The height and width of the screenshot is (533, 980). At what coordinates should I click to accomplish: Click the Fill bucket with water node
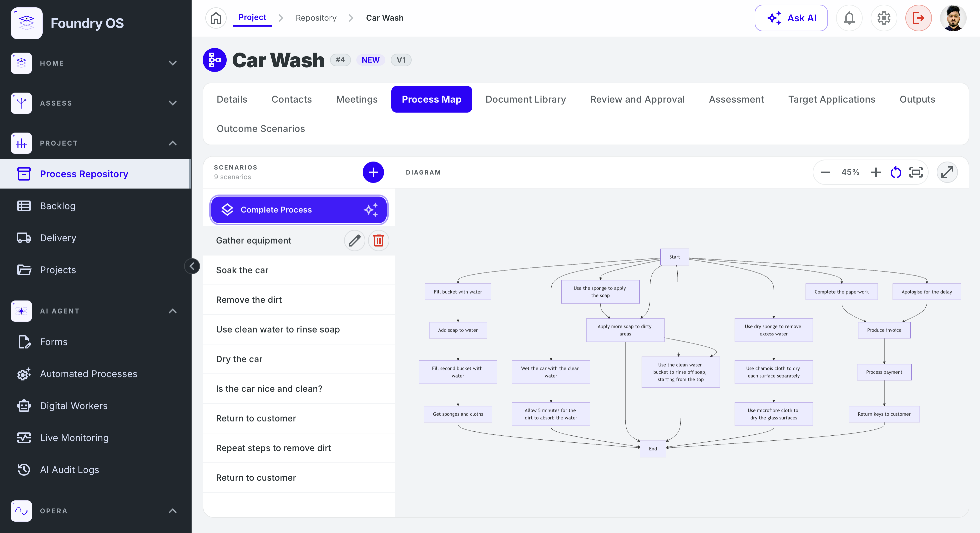(458, 292)
